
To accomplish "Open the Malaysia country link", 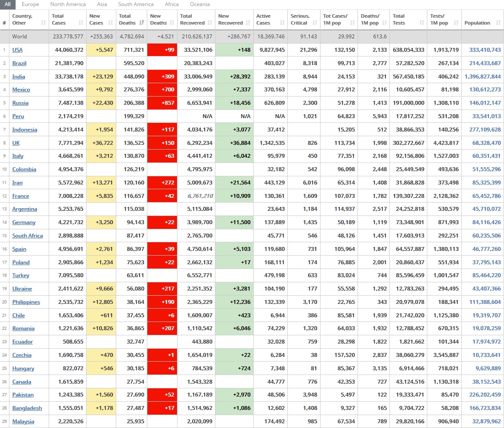I will (x=23, y=422).
